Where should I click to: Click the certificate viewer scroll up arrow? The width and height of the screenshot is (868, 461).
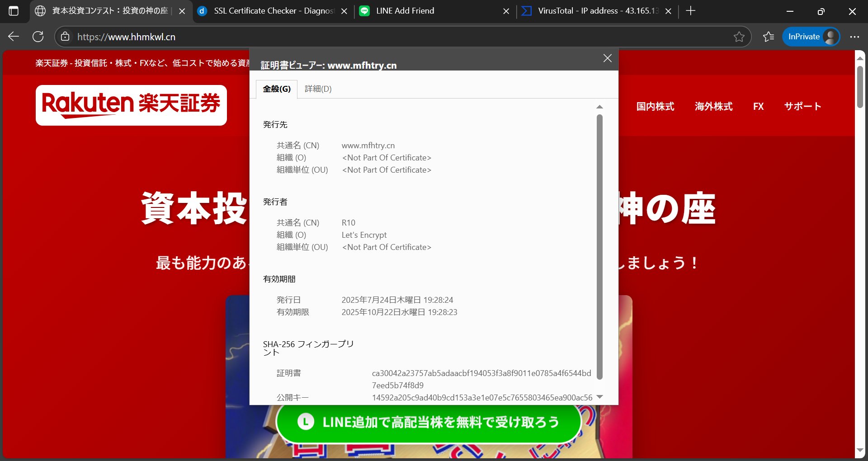click(599, 107)
